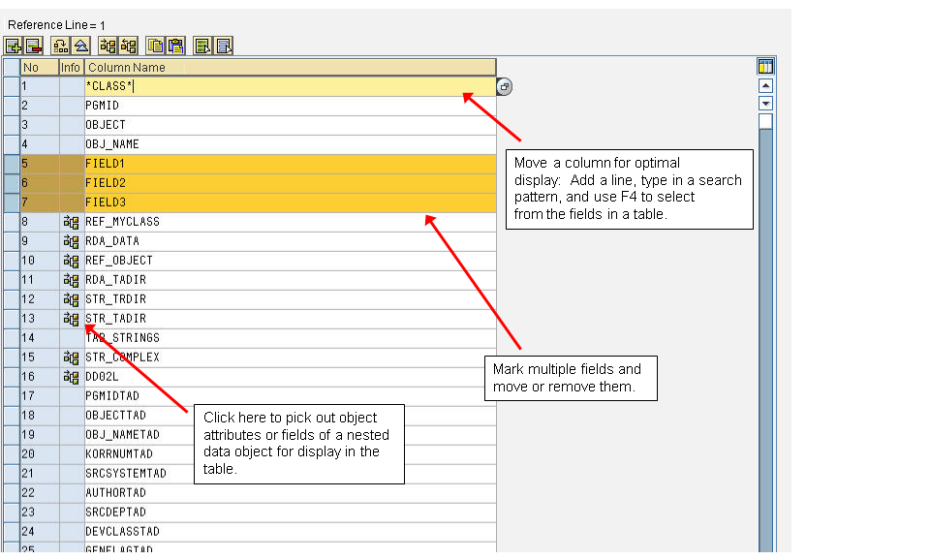The image size is (930, 560).
Task: Expand object attributes for DD02L row
Action: point(71,377)
